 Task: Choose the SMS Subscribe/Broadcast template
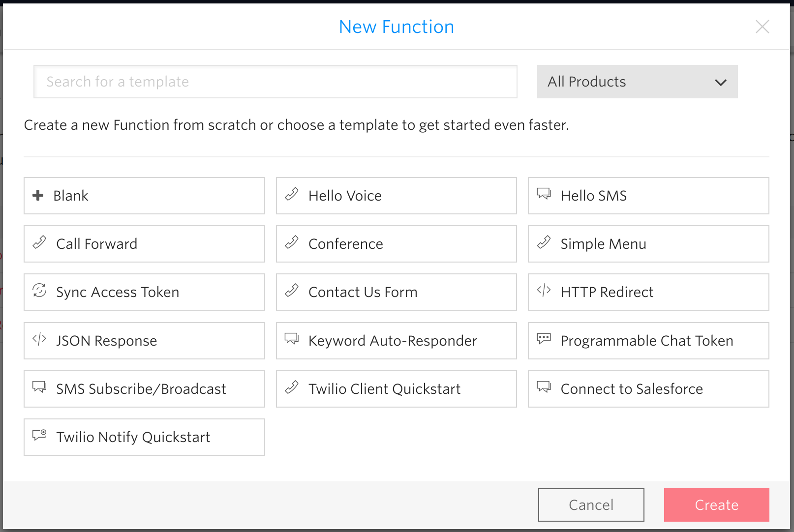[x=144, y=389]
